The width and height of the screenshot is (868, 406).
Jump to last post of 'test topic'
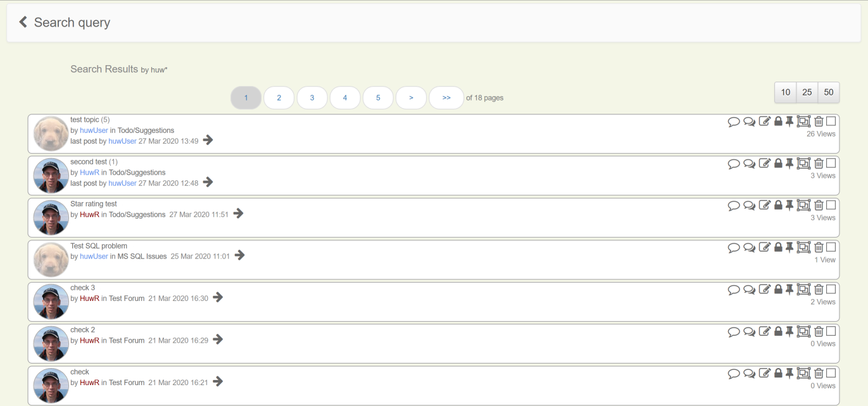tap(208, 140)
